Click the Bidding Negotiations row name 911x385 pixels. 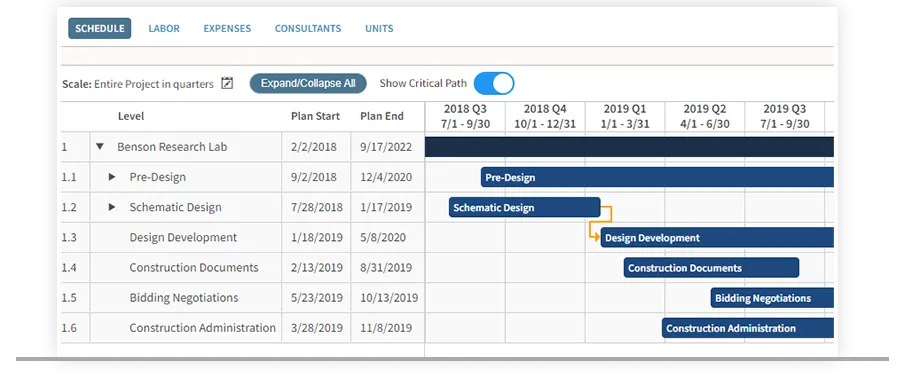(184, 298)
